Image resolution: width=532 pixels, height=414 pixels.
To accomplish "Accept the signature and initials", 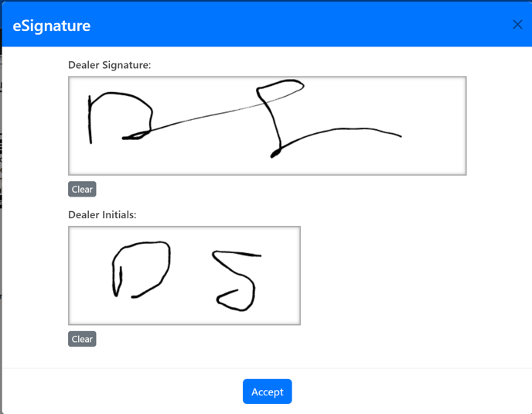I will [x=267, y=392].
